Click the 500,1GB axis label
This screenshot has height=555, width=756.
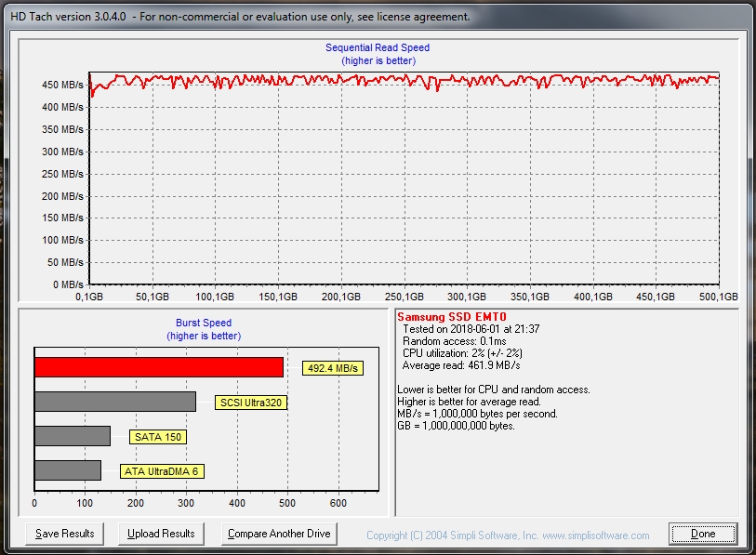[719, 297]
